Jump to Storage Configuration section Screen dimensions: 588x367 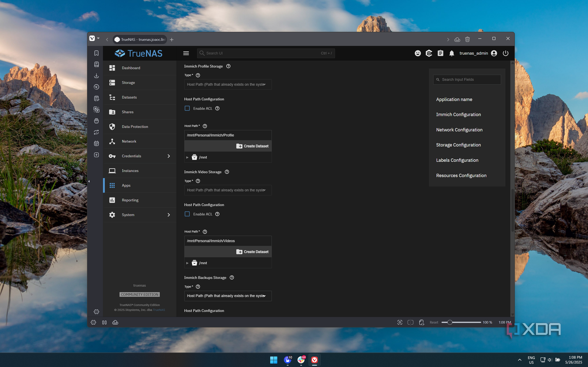[458, 145]
